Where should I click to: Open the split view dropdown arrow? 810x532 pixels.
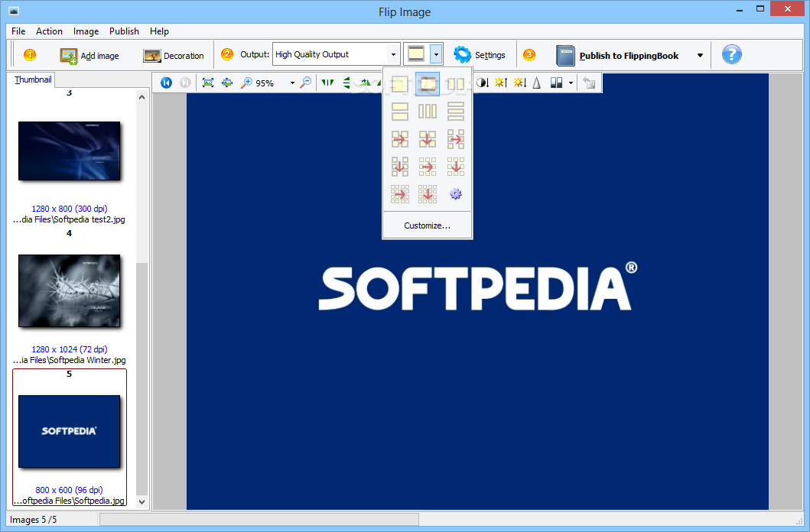(x=571, y=83)
